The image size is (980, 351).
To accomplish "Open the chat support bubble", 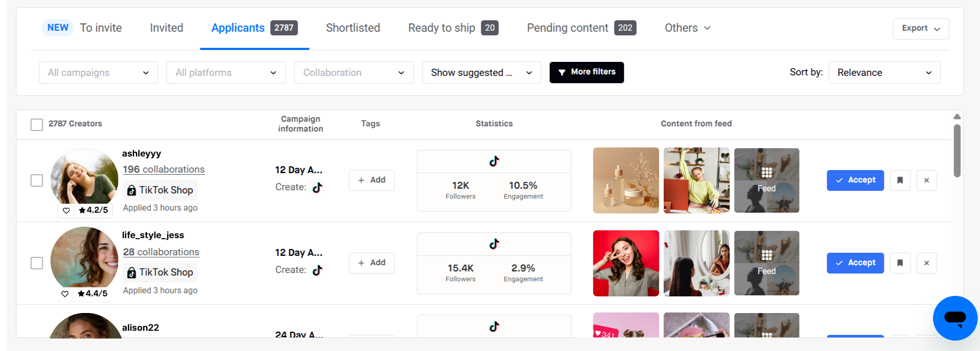I will 955,318.
